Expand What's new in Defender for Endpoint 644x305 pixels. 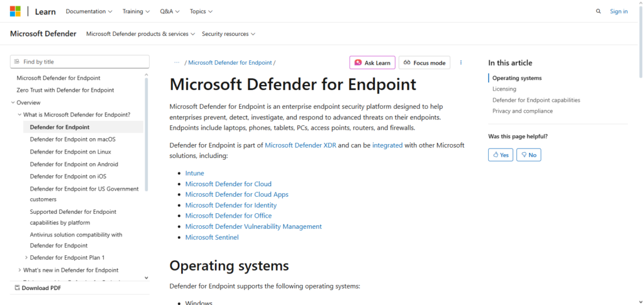click(19, 270)
